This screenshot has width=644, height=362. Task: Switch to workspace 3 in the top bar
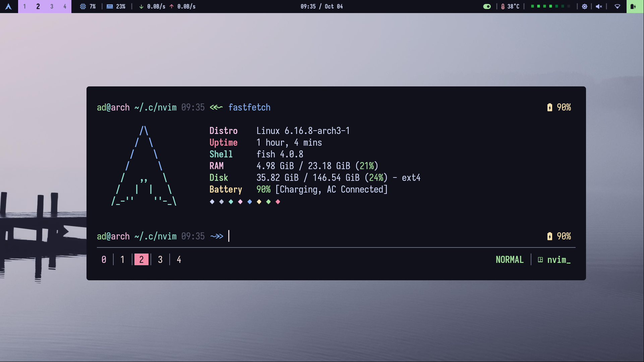point(52,6)
